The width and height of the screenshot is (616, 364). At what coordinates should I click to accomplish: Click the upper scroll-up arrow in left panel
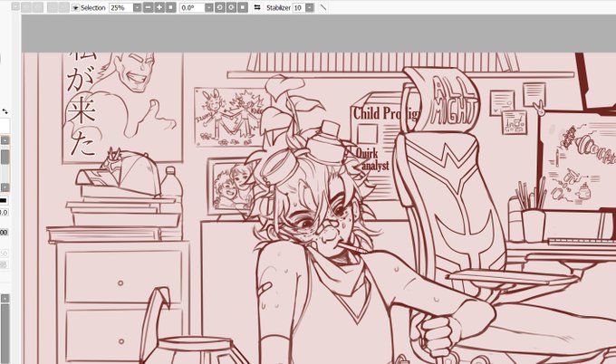5,140
